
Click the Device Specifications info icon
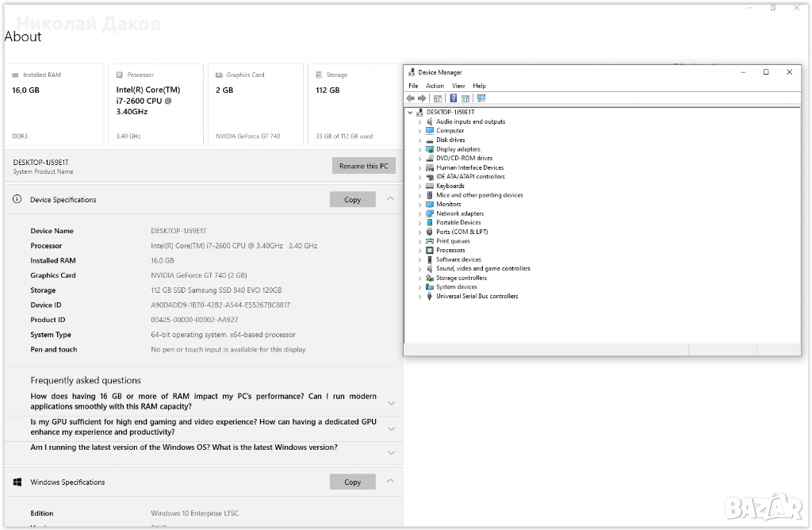(x=17, y=200)
